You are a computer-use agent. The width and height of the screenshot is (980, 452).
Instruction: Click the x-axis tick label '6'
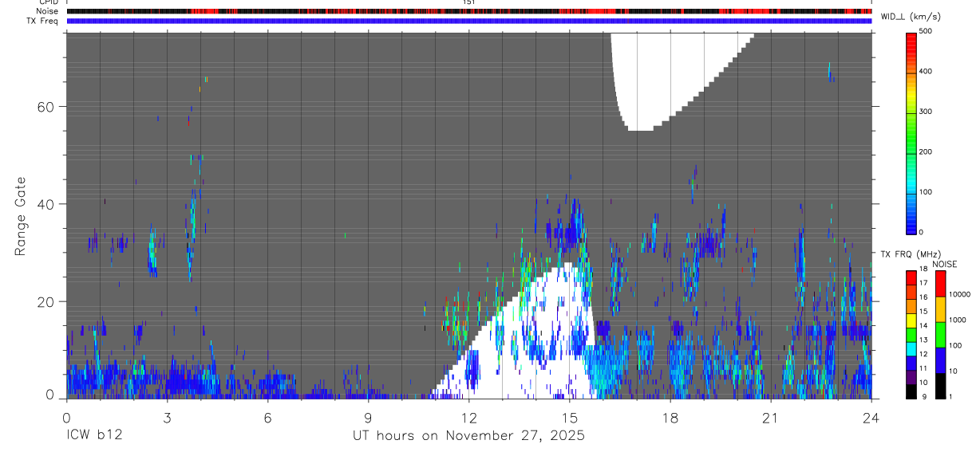pyautogui.click(x=268, y=417)
